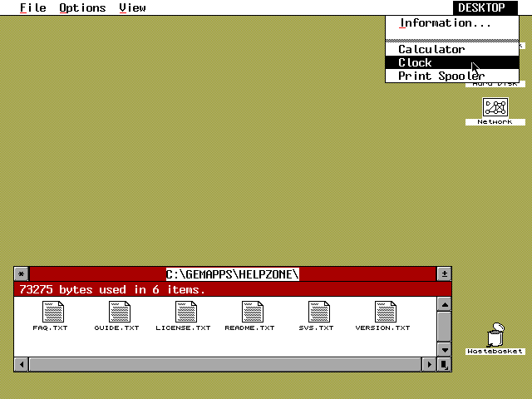Click the horizontal scrollbar left arrow
Screen dimensions: 532x399
[22, 365]
